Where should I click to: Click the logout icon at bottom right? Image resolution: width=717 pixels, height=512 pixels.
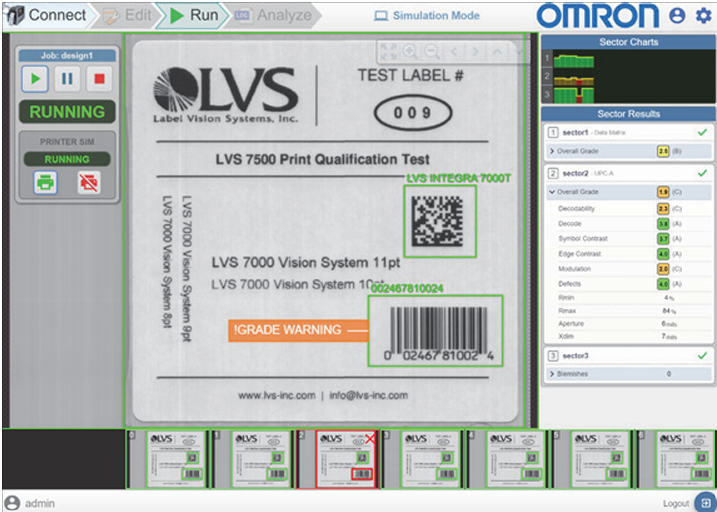click(705, 502)
